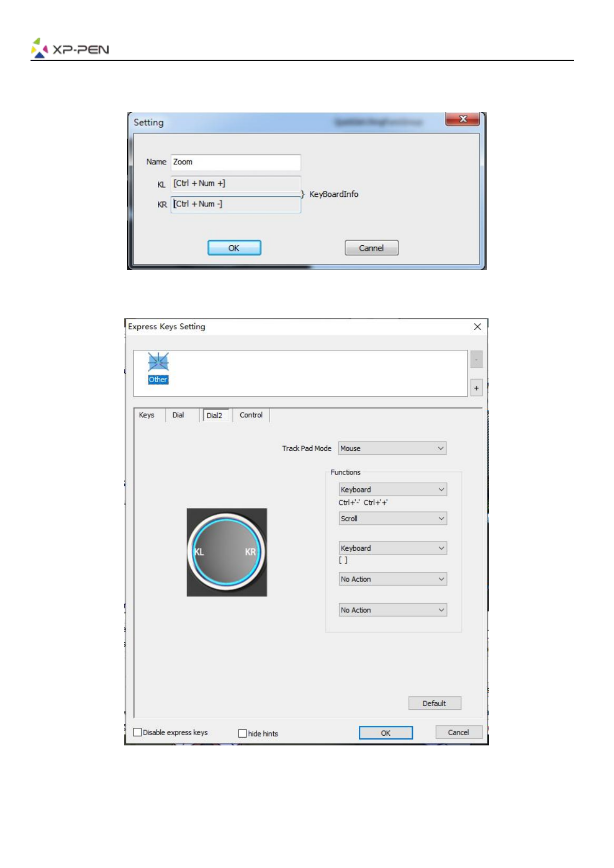The height and width of the screenshot is (868, 614).
Task: Enable the Disable express keys checkbox
Action: coord(138,732)
